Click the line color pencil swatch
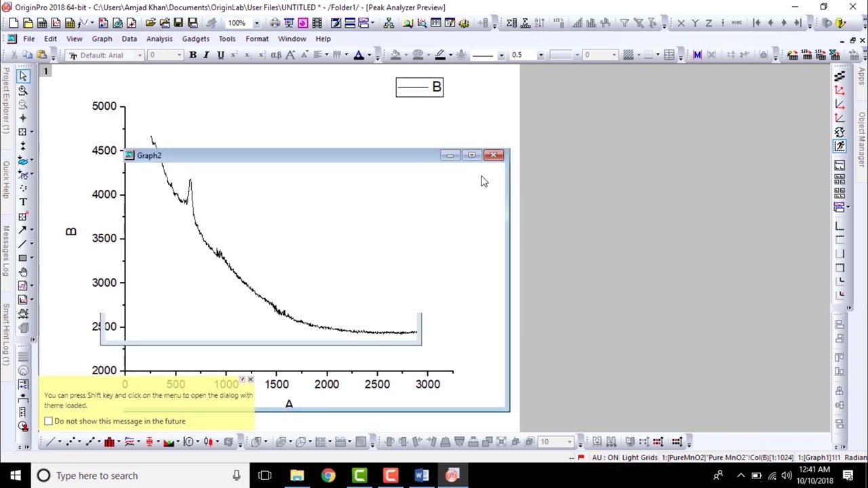The width and height of the screenshot is (868, 488). coord(440,55)
